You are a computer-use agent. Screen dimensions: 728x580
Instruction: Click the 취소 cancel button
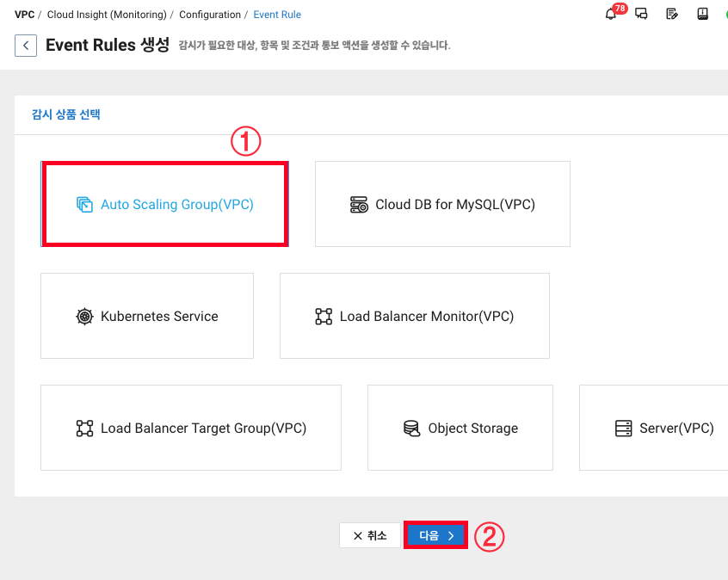pyautogui.click(x=369, y=535)
